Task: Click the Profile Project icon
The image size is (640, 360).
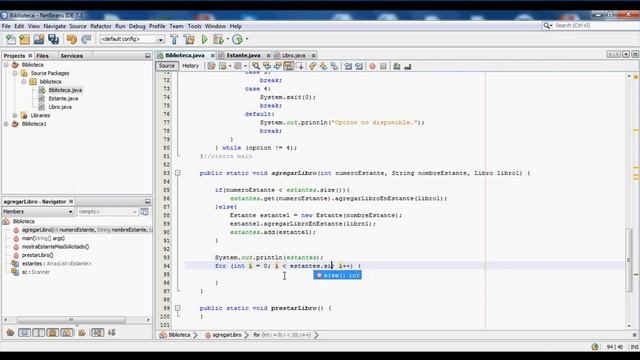Action: tap(238, 39)
